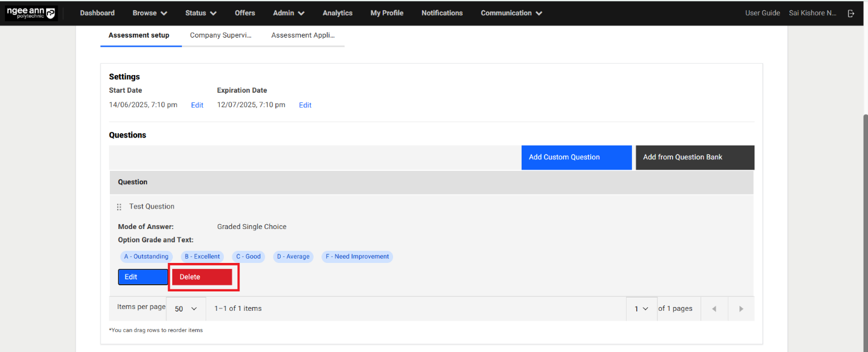Go to previous page arrow in pagination
This screenshot has height=352, width=868.
(714, 309)
